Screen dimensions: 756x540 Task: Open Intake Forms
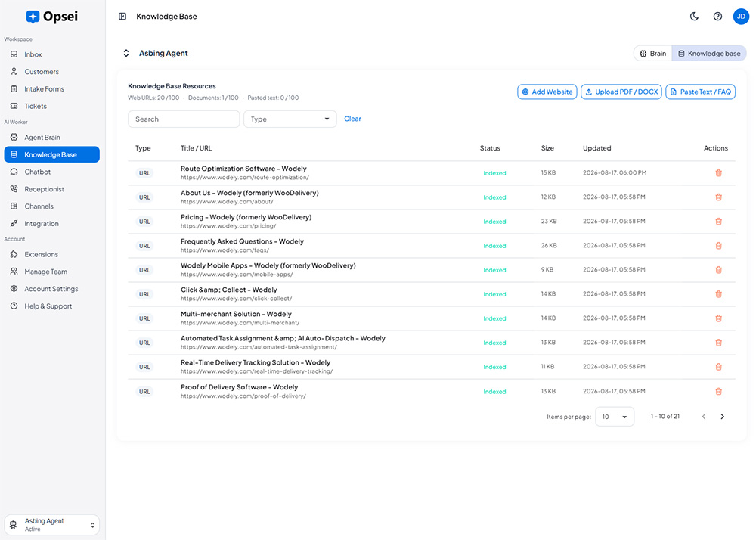coord(51,89)
